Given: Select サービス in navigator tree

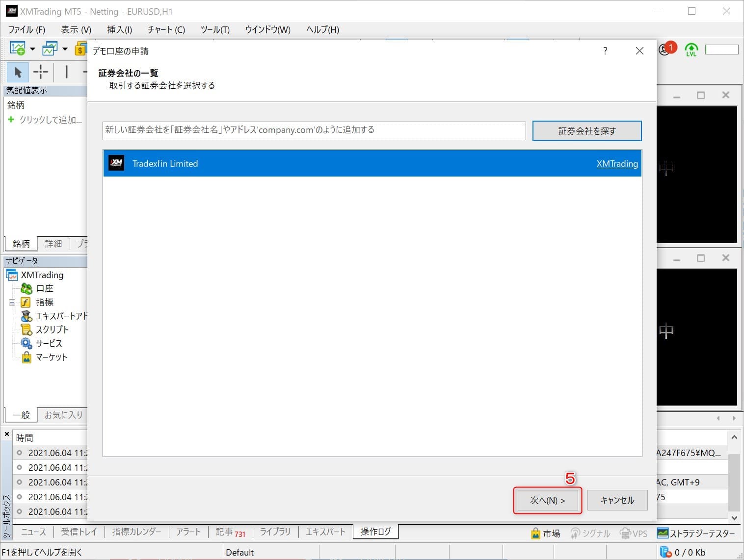Looking at the screenshot, I should (x=49, y=344).
